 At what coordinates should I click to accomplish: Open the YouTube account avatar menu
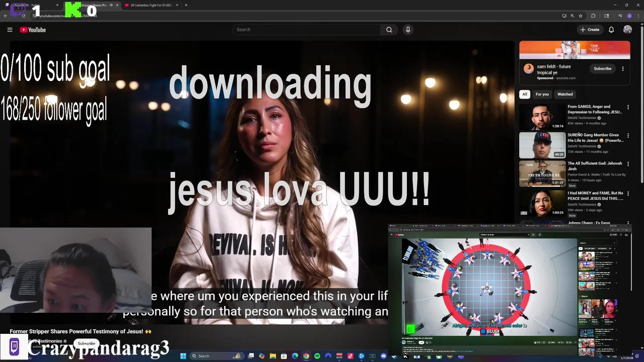coord(627,30)
